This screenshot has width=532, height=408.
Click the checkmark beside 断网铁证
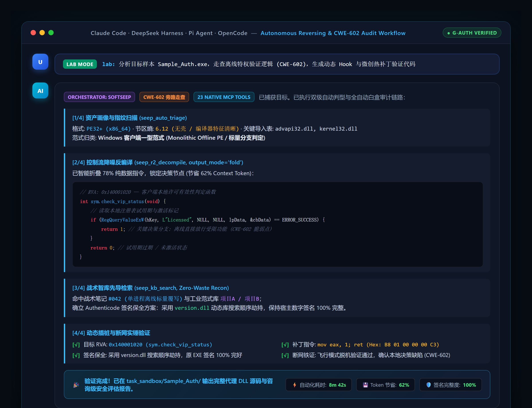pyautogui.click(x=285, y=355)
